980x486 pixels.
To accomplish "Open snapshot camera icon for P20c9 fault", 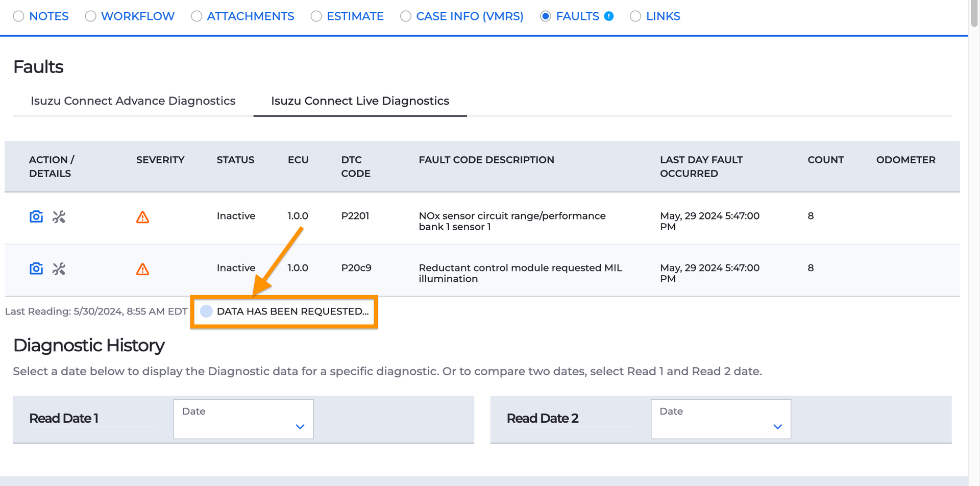I will (x=36, y=269).
